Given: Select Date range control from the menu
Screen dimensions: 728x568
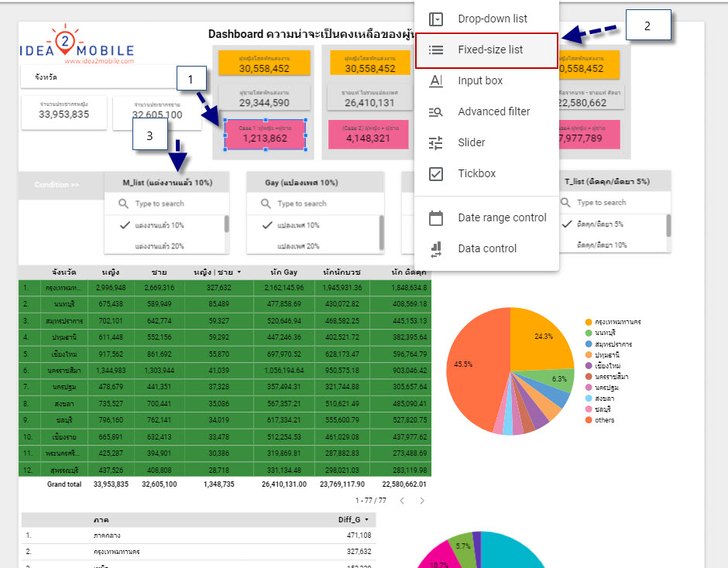Looking at the screenshot, I should click(486, 217).
